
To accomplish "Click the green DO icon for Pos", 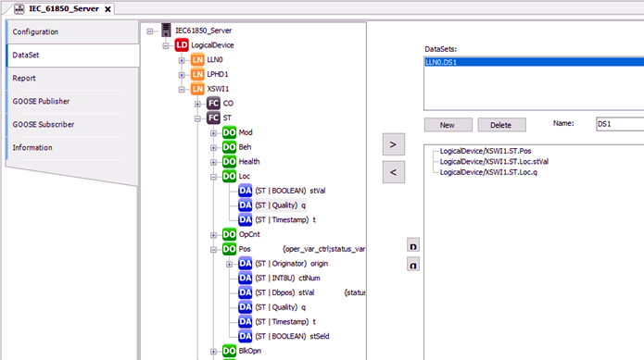I will (x=229, y=249).
